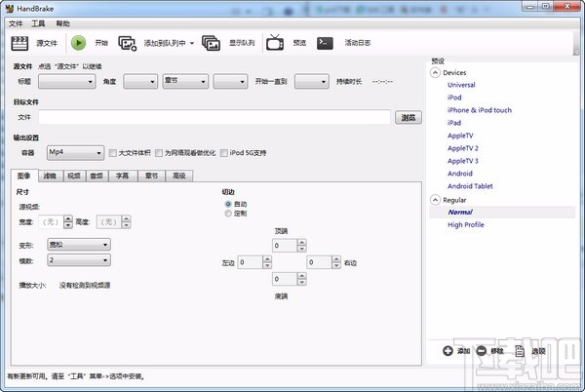This screenshot has width=585, height=392.
Task: Click the plus icon to add preset
Action: (x=448, y=351)
